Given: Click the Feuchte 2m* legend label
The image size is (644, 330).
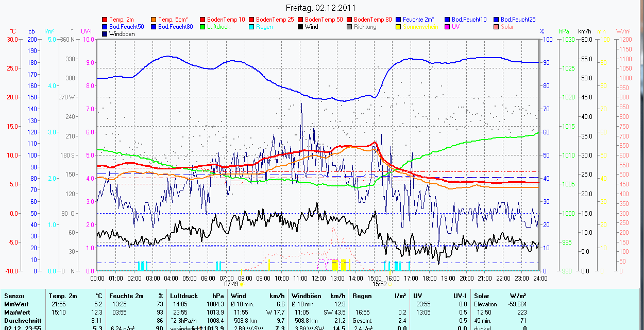Looking at the screenshot, I should [x=419, y=20].
